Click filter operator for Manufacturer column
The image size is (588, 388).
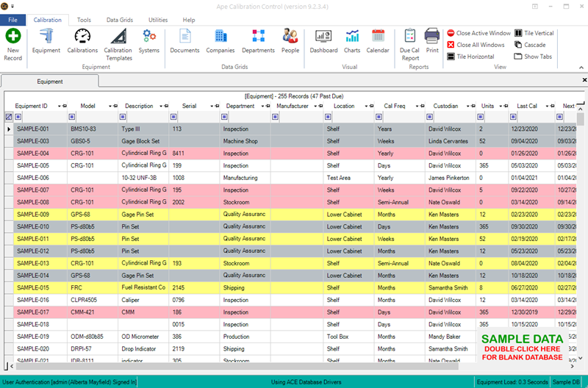tap(275, 117)
